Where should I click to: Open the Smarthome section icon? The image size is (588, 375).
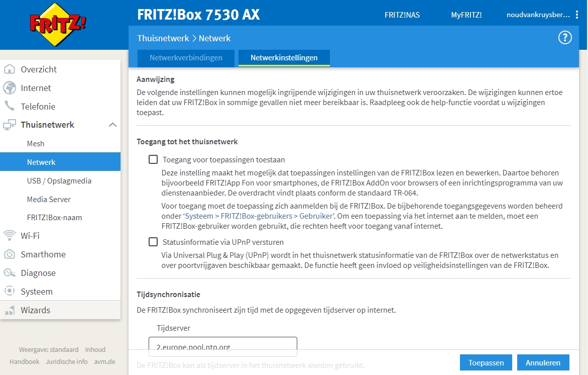click(9, 254)
